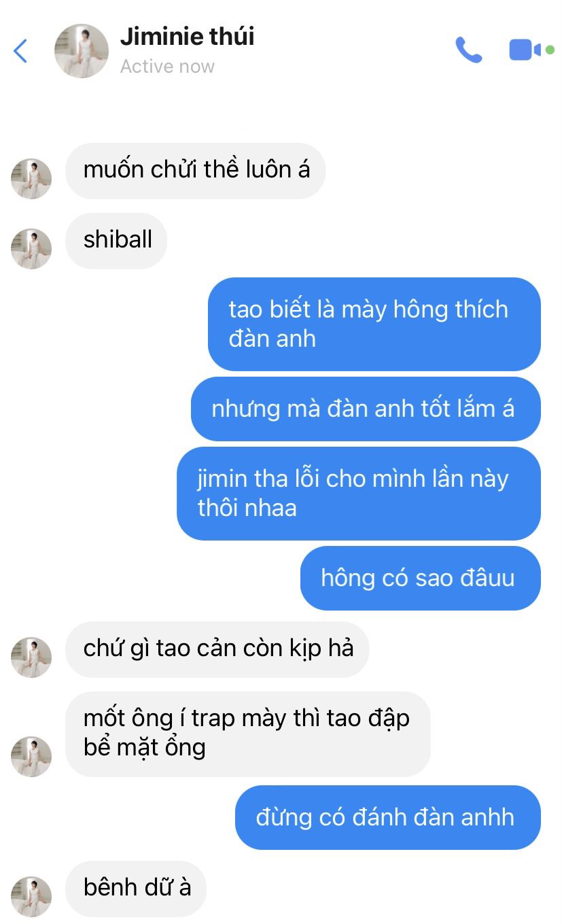Select the 'nhưng mà đàn anh tốt lắm á' bubble
This screenshot has width=562, height=924.
click(x=366, y=409)
